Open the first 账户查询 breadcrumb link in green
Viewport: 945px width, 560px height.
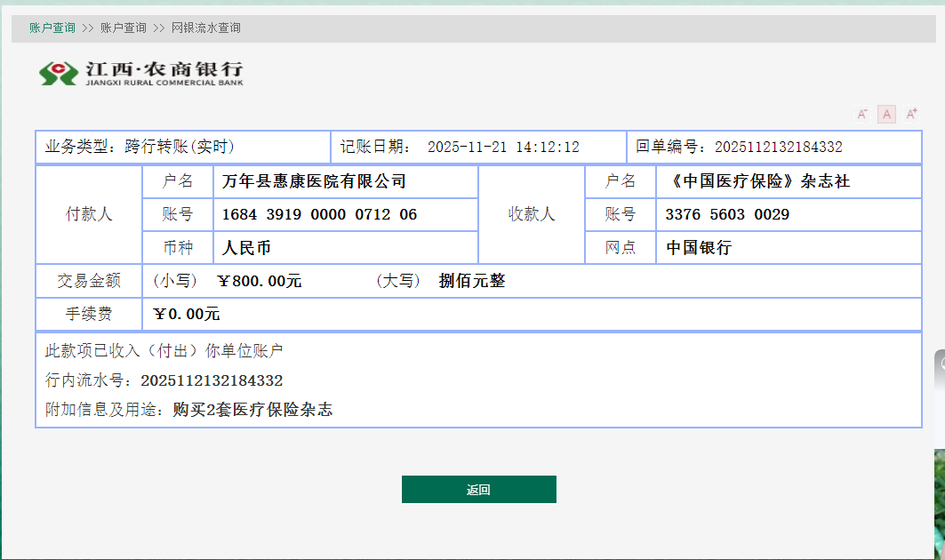tap(52, 28)
